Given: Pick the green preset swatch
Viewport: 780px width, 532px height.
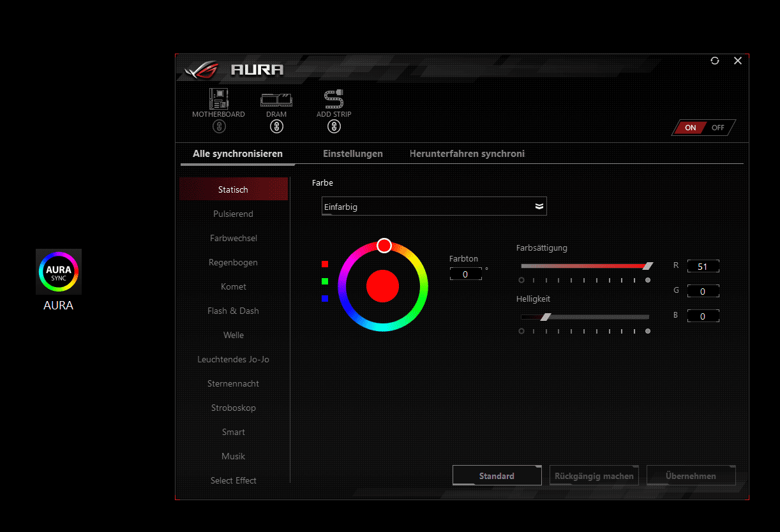Looking at the screenshot, I should click(x=325, y=281).
